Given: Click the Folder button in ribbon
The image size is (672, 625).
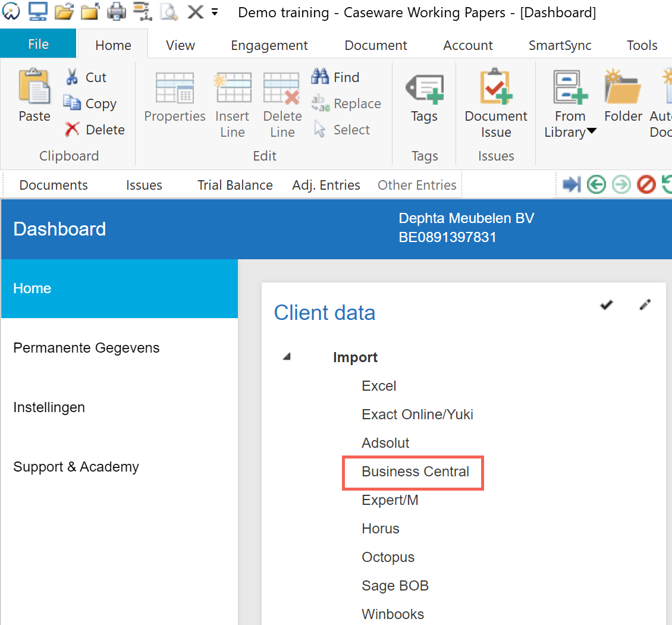Looking at the screenshot, I should [623, 96].
